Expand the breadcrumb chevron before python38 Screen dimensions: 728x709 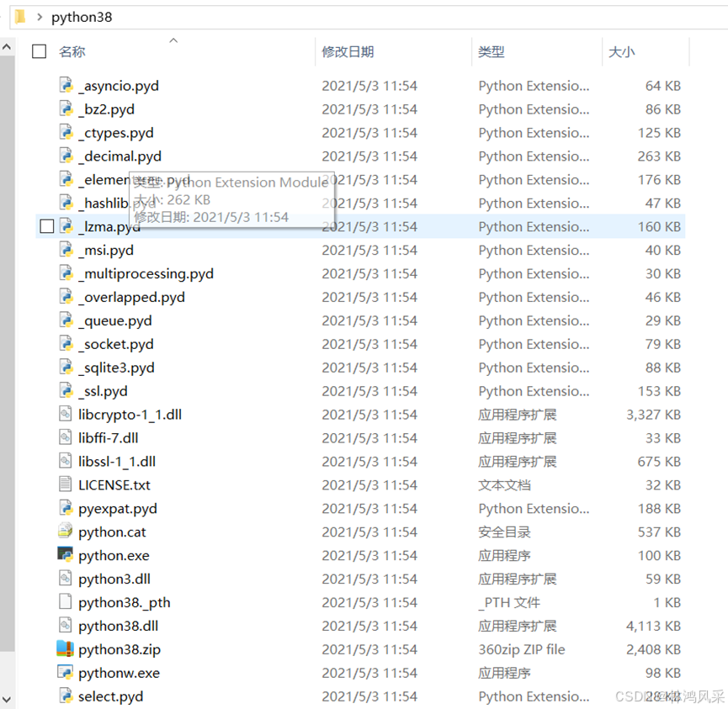(x=40, y=17)
